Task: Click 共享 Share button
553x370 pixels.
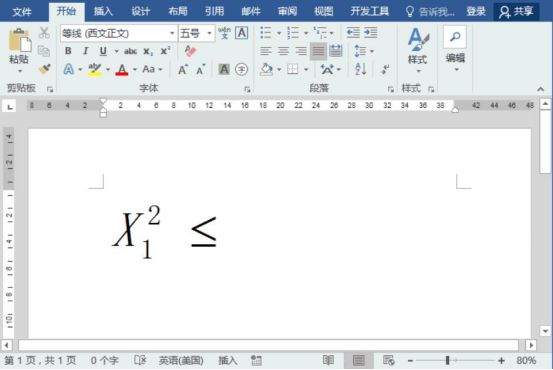Action: [x=516, y=12]
